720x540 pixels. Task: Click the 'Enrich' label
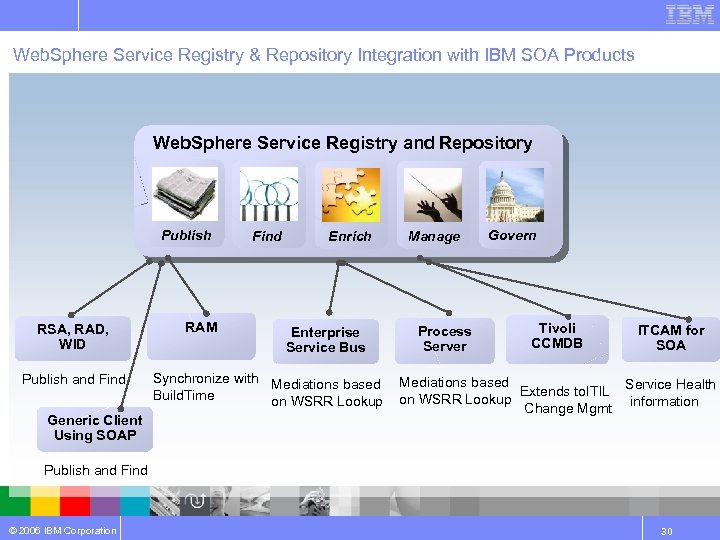pos(349,236)
